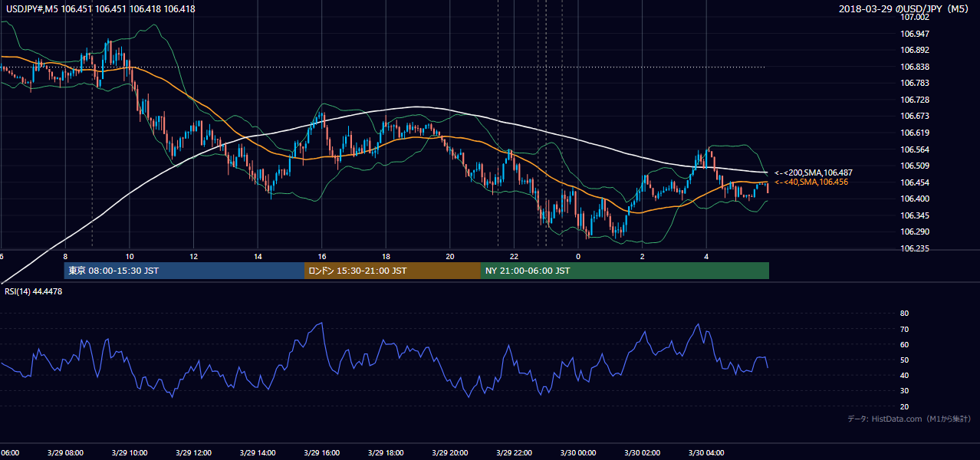Click price axis label 106.400
Viewport: 980px width, 460px height.
tap(914, 199)
